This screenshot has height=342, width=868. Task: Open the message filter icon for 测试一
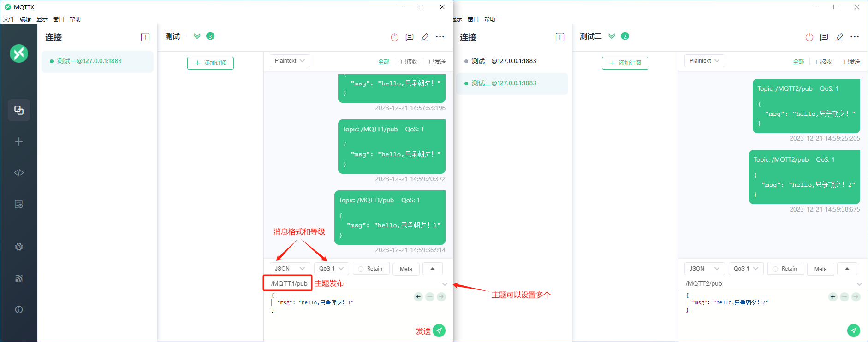pos(410,37)
